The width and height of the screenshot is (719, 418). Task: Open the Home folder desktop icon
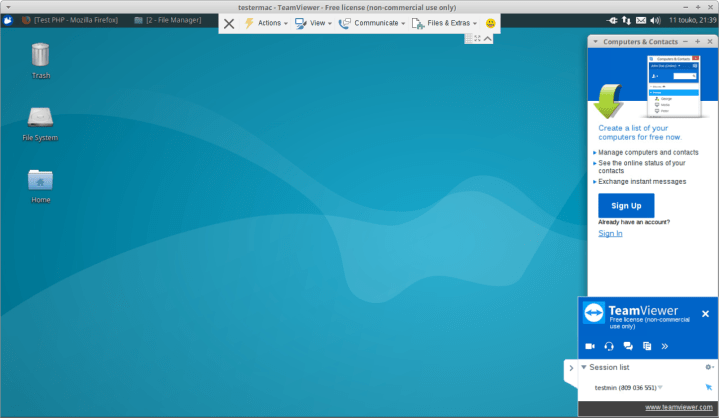pos(41,180)
